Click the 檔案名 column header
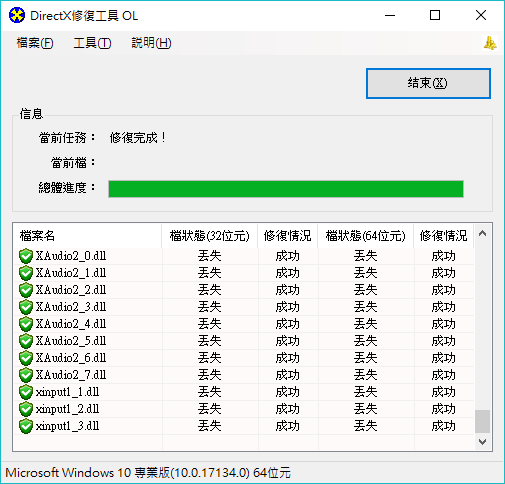The width and height of the screenshot is (505, 484). (87, 236)
